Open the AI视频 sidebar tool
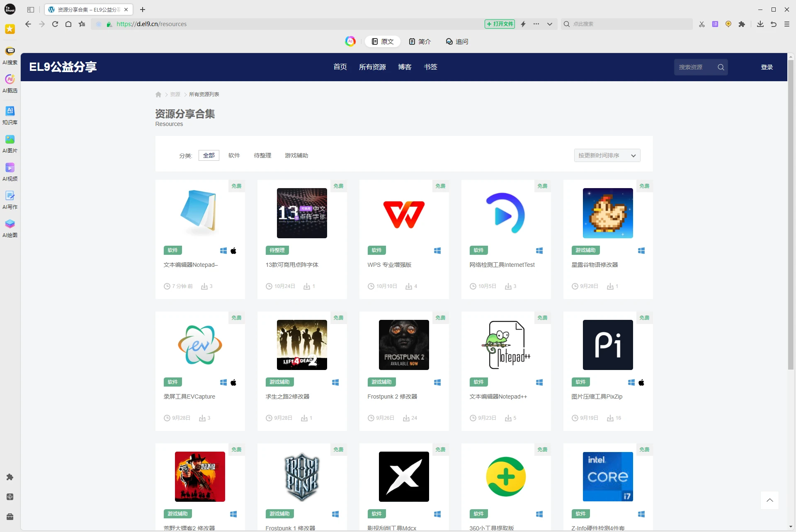796x532 pixels. (x=10, y=172)
